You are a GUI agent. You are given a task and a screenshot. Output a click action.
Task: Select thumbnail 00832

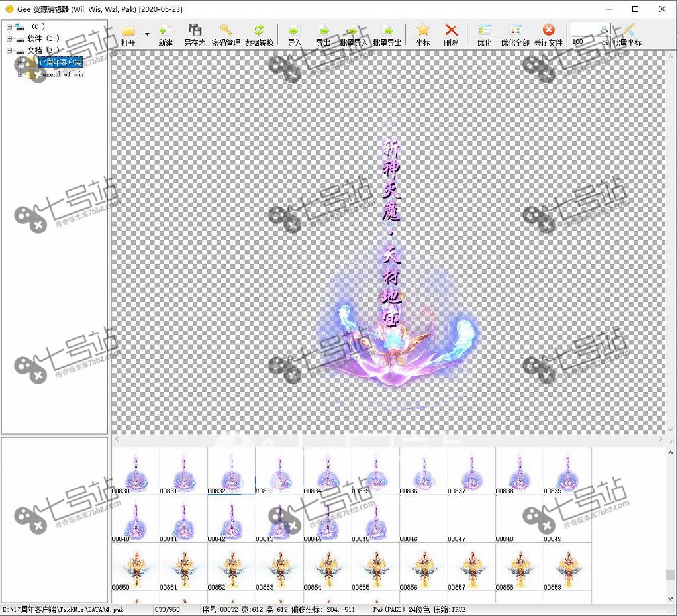pos(231,471)
